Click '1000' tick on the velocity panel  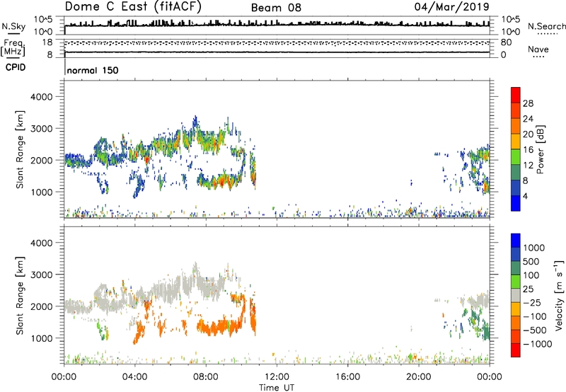click(x=42, y=338)
